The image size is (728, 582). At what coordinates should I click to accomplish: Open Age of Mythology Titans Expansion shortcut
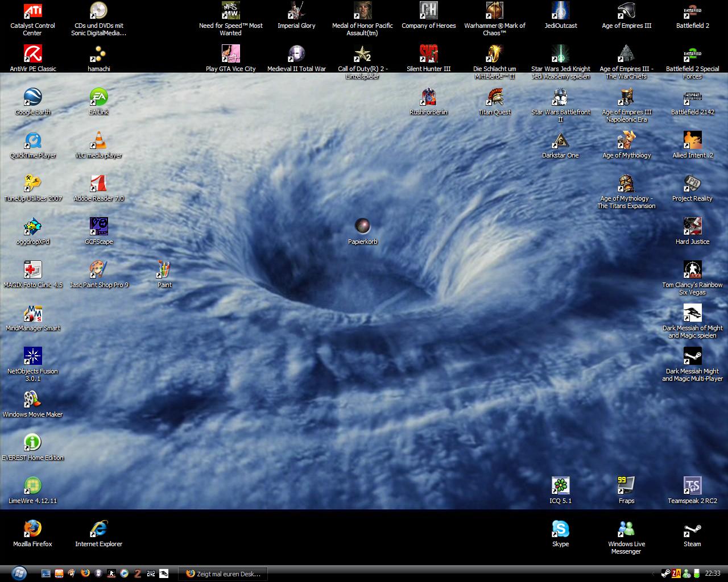(626, 184)
